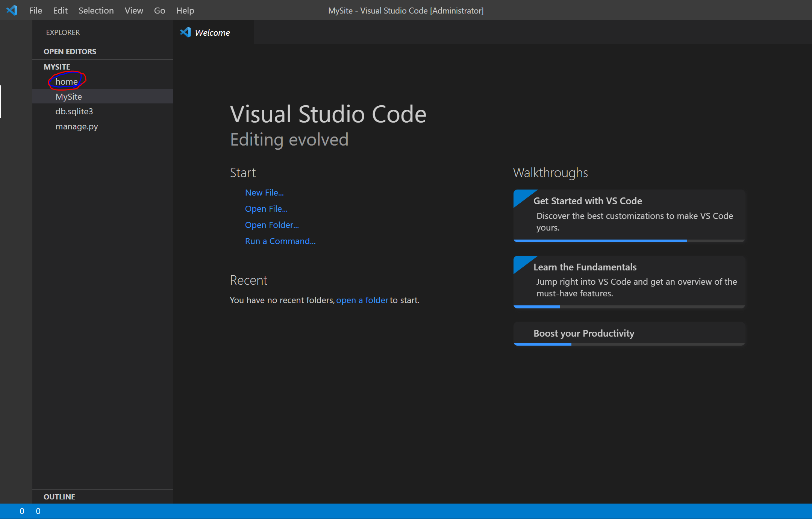Screen dimensions: 812x519
Task: Open the home folder in Explorer
Action: [x=66, y=81]
